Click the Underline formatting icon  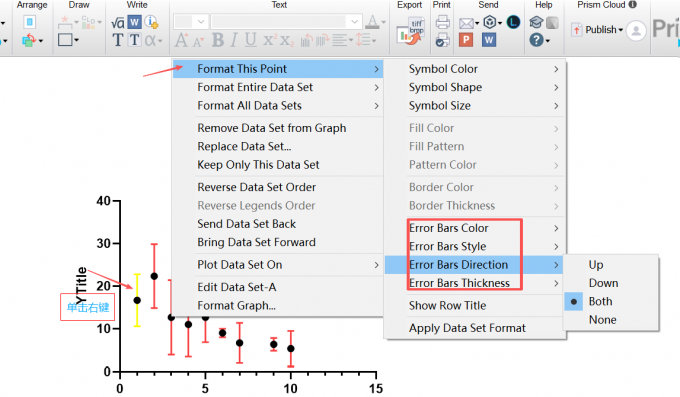point(250,40)
